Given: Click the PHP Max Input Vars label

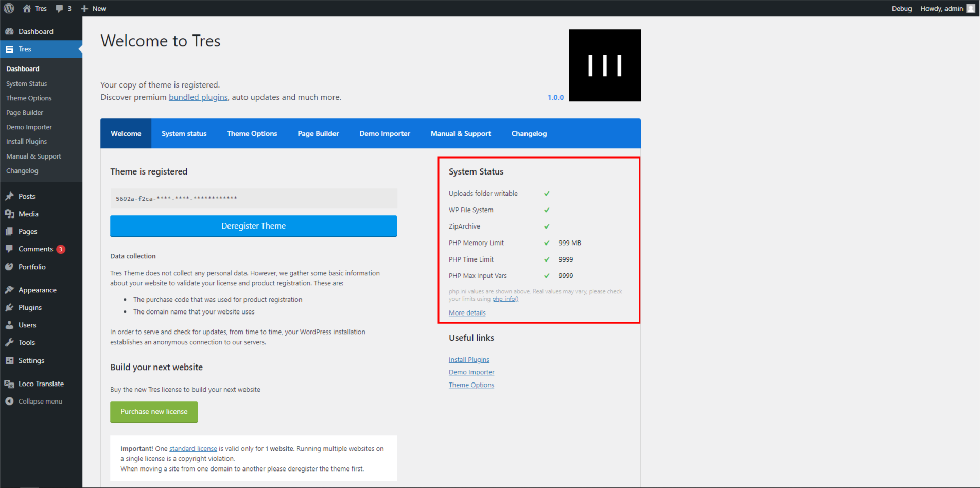Looking at the screenshot, I should pyautogui.click(x=478, y=276).
